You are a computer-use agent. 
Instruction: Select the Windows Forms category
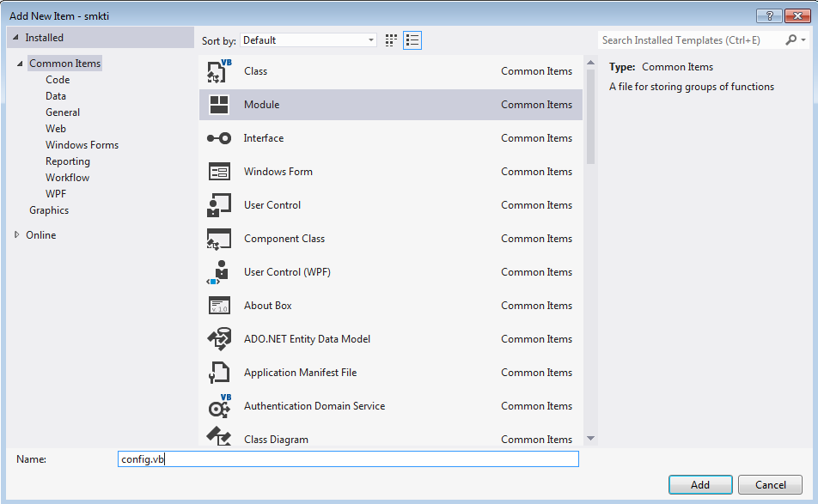82,145
